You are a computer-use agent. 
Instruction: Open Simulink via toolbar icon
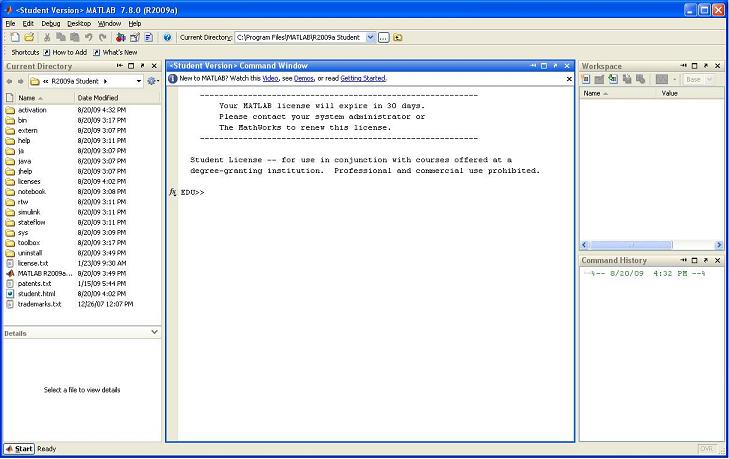(x=120, y=37)
